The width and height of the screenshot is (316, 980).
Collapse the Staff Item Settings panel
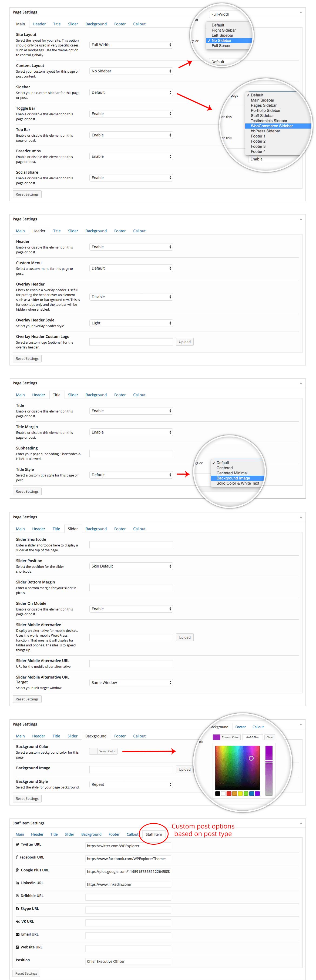(x=300, y=823)
